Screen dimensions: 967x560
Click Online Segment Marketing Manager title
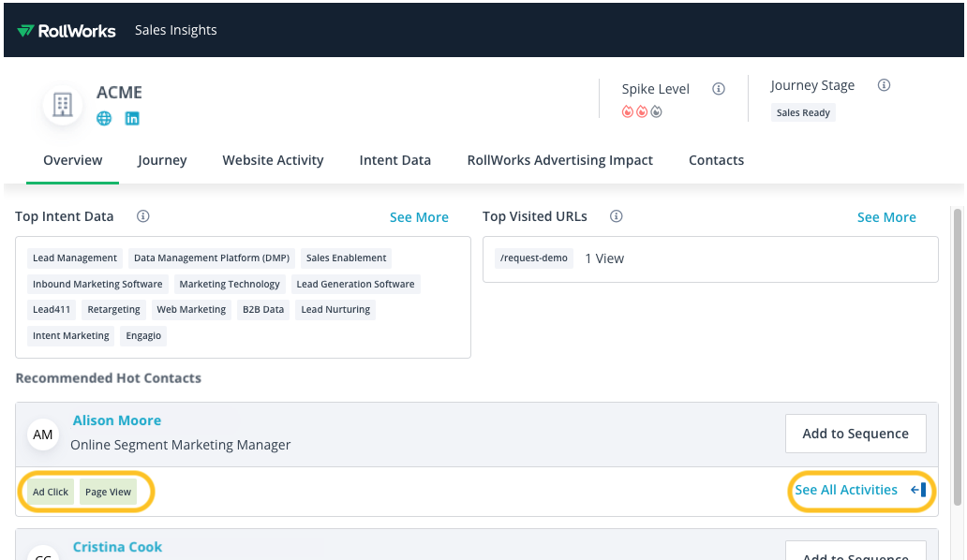(x=181, y=445)
